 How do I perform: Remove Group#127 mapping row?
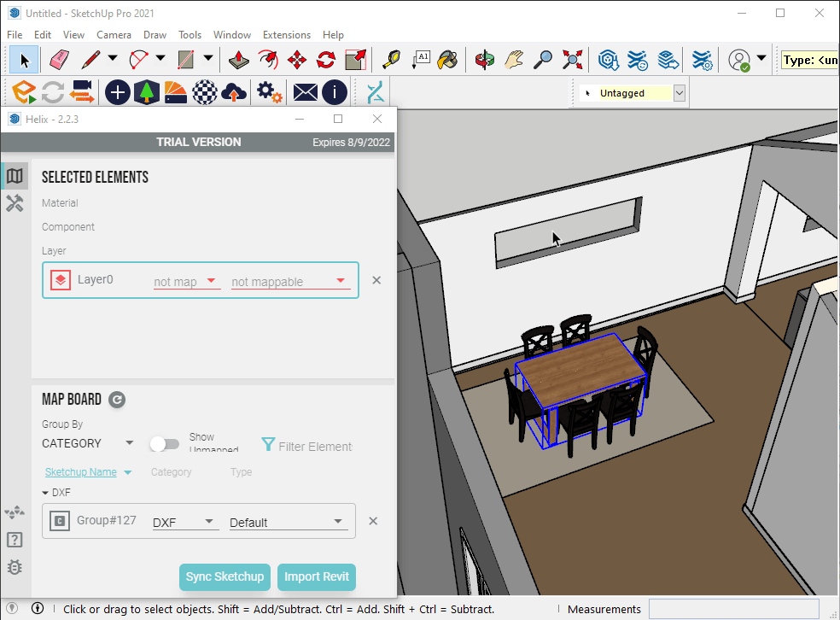coord(373,521)
